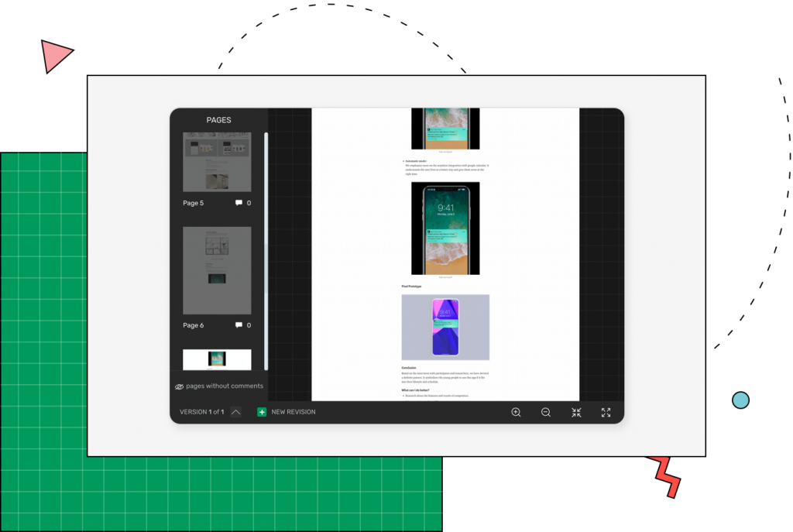Image resolution: width=793 pixels, height=532 pixels.
Task: Click the comment bubble icon on Page 6
Action: point(239,325)
